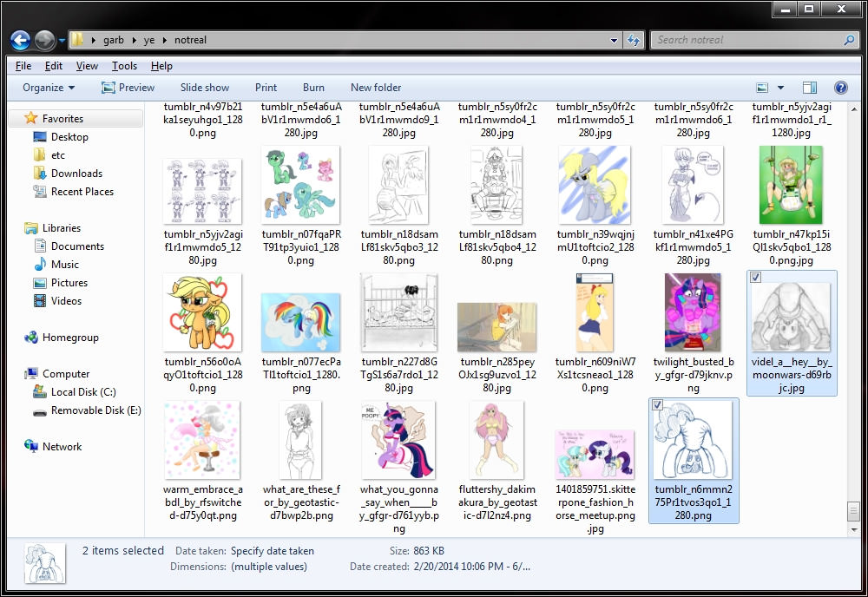Screen dimensions: 868x597
Task: Open the Organize dropdown
Action: (49, 88)
